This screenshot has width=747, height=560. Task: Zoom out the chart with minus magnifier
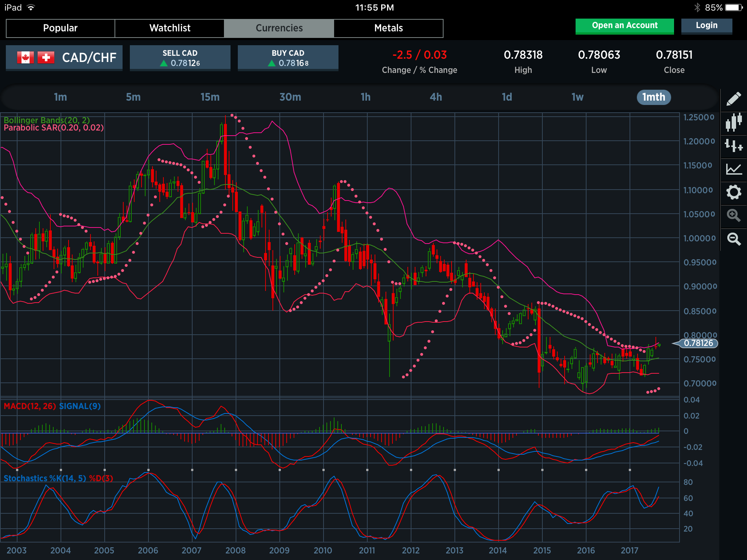coord(734,239)
